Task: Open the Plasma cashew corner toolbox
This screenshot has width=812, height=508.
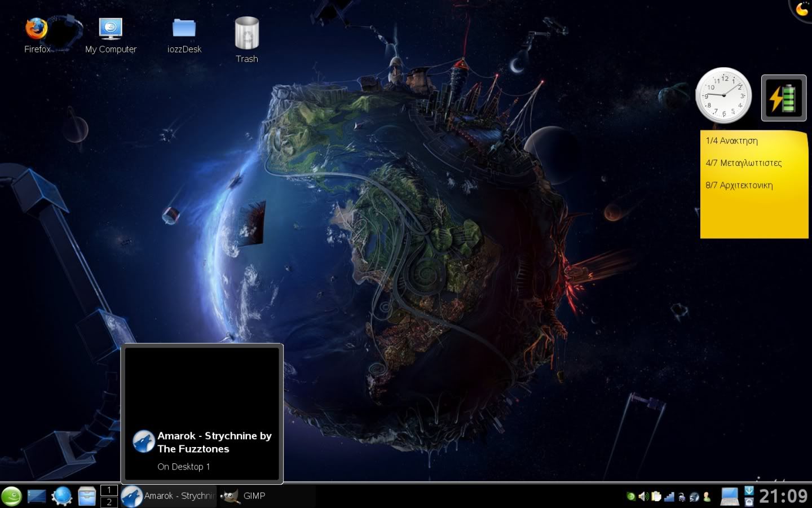Action: 801,10
